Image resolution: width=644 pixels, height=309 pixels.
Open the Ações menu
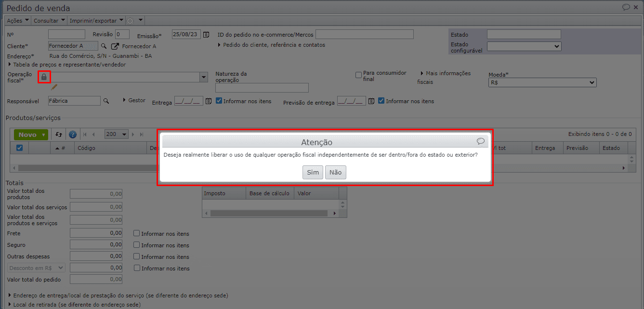(x=18, y=21)
